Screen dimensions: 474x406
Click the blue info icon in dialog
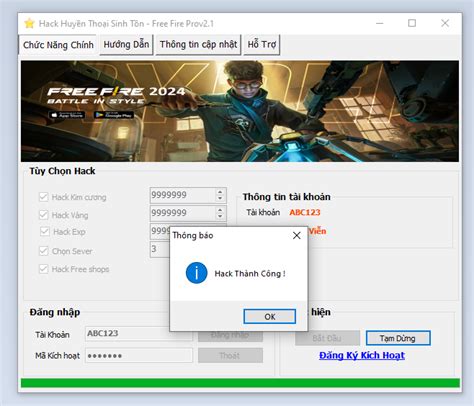(196, 273)
